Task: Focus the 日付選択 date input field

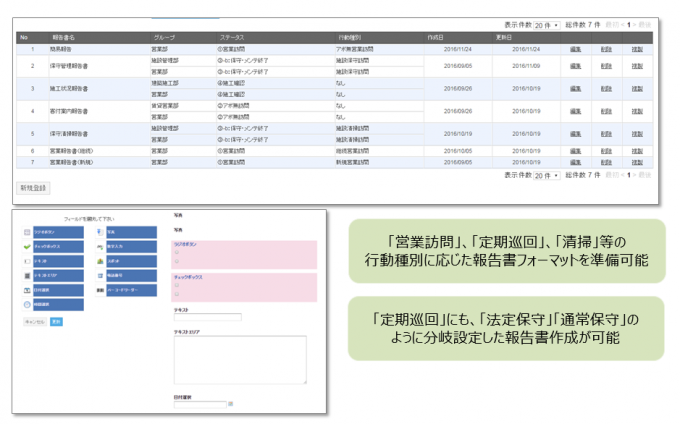Action: tap(200, 404)
